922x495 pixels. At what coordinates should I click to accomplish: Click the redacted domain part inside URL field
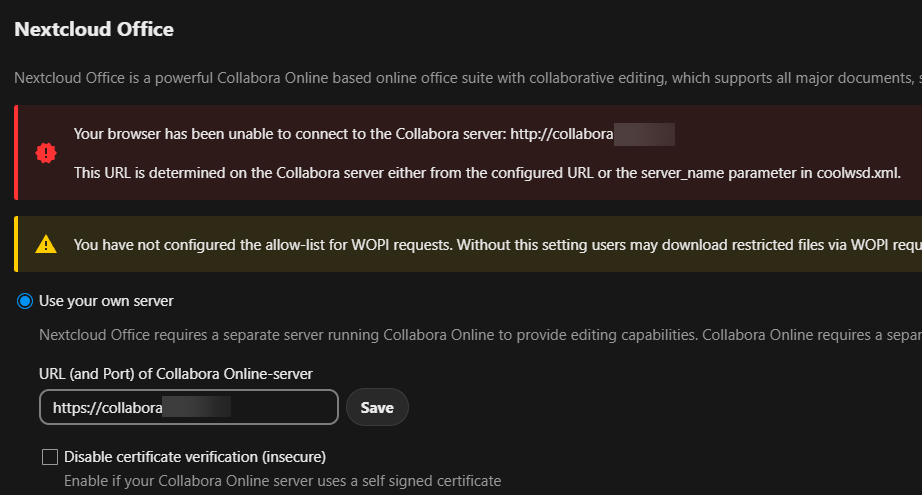pos(197,408)
